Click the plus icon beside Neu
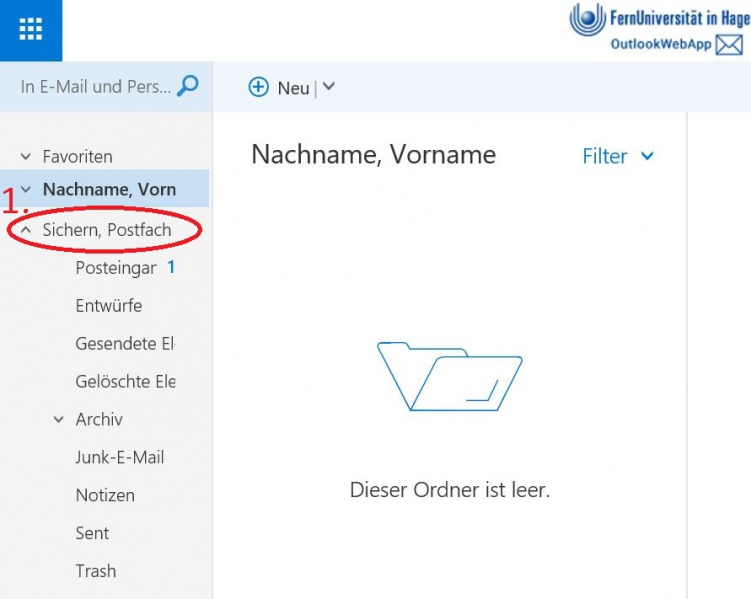751x599 pixels. point(258,88)
